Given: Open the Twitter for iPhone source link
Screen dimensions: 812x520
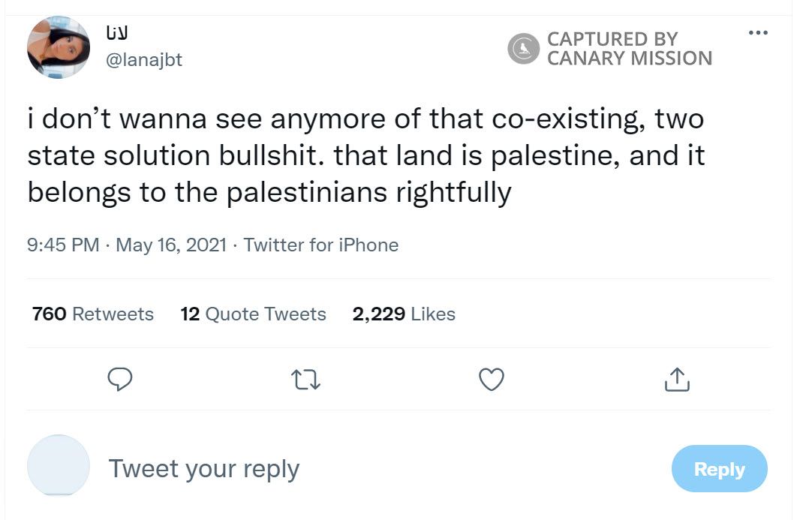Looking at the screenshot, I should coord(321,245).
